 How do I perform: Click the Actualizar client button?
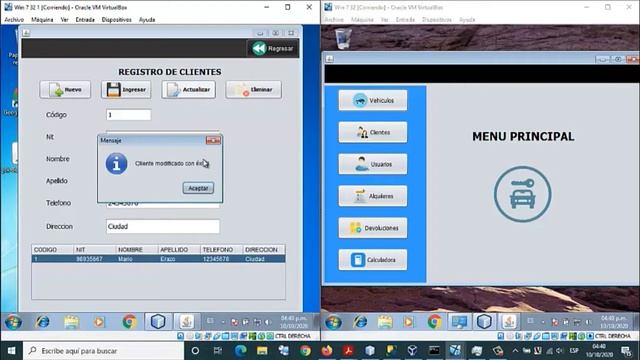point(189,89)
